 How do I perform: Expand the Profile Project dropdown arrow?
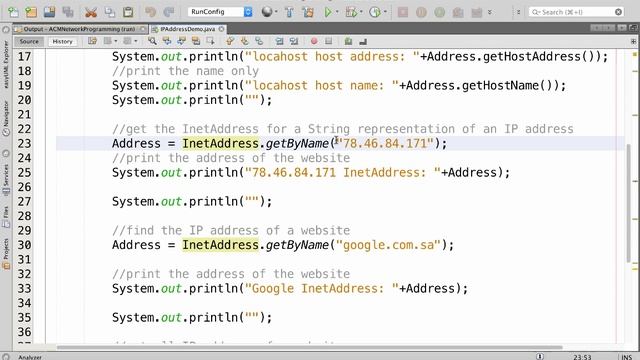(385, 12)
